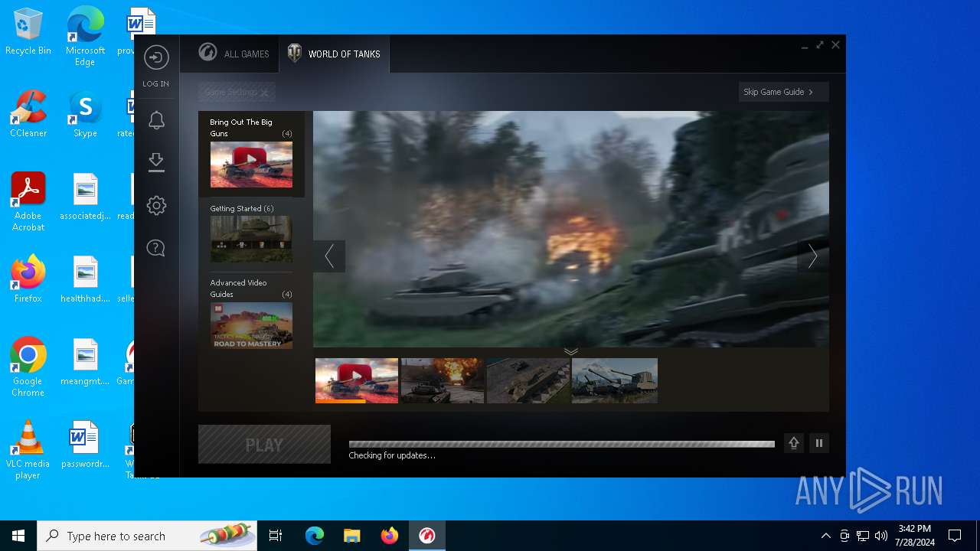Open the help question mark icon
Viewport: 980px width, 551px height.
156,248
